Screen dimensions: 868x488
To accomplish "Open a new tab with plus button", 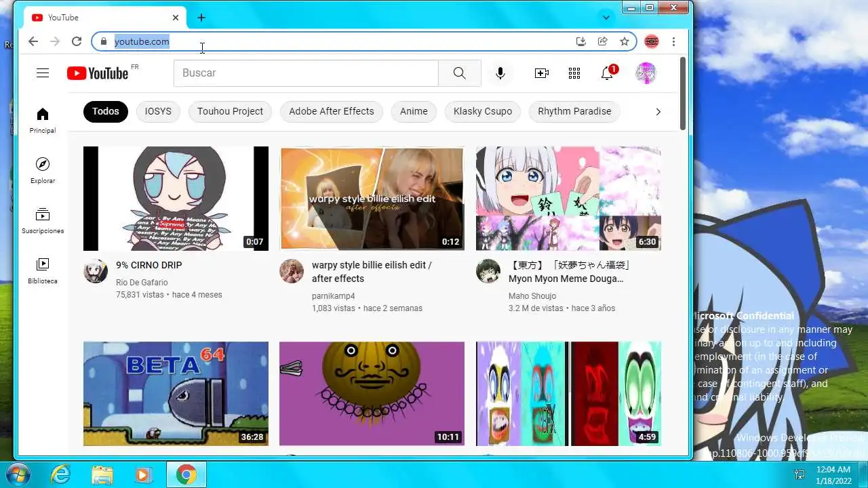I will (x=201, y=18).
